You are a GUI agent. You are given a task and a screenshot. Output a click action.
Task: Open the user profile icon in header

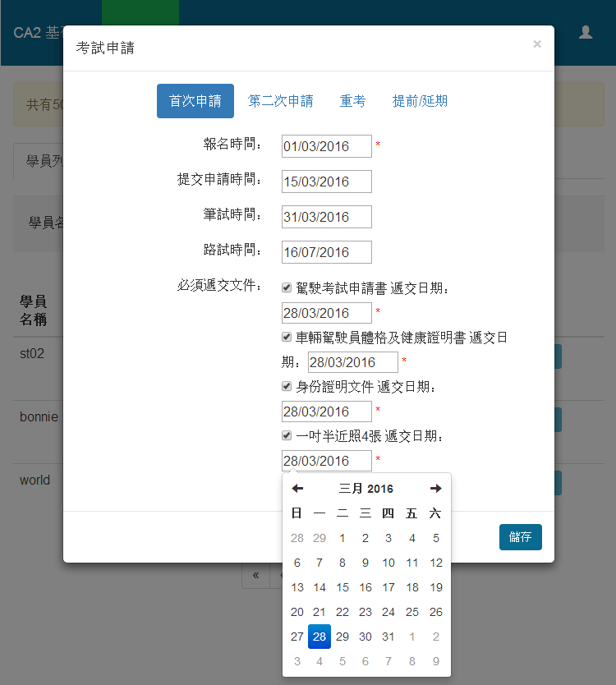(x=586, y=32)
